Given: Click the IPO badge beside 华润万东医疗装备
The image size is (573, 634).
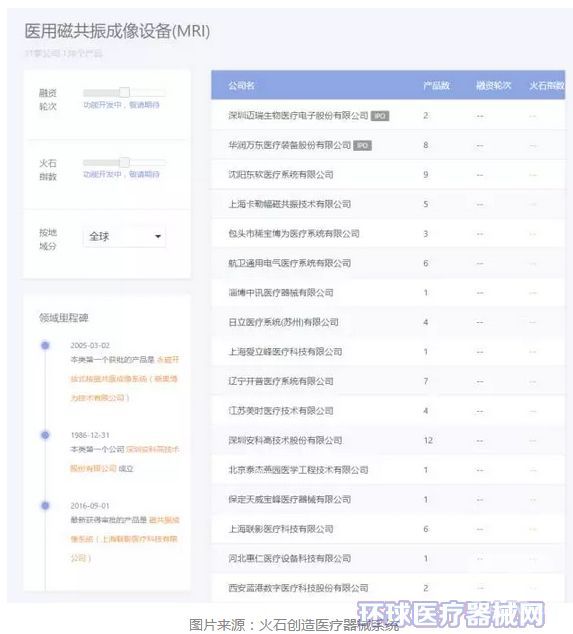Looking at the screenshot, I should 362,146.
